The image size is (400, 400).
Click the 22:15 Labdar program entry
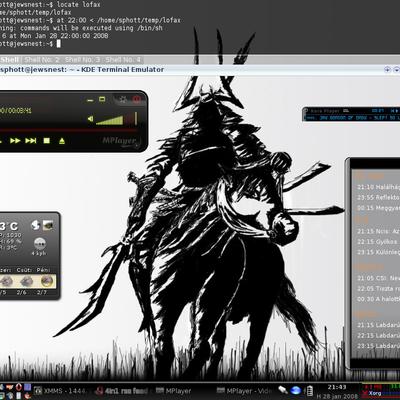pyautogui.click(x=378, y=335)
